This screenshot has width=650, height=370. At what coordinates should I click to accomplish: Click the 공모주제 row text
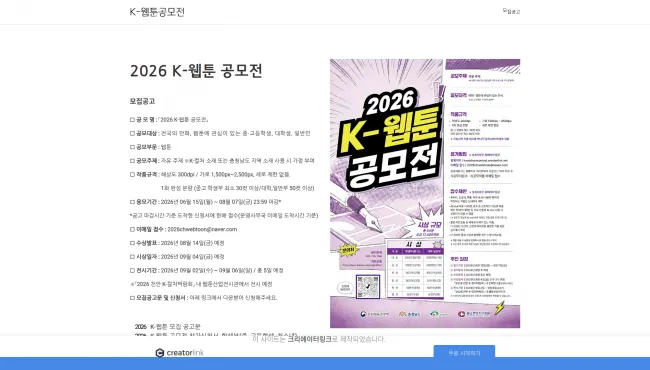tap(222, 161)
